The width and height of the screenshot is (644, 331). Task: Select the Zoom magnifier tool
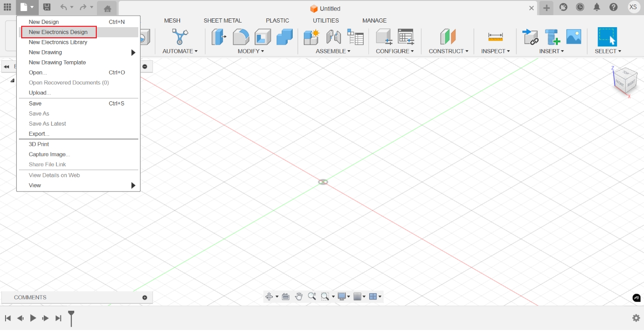(x=312, y=296)
